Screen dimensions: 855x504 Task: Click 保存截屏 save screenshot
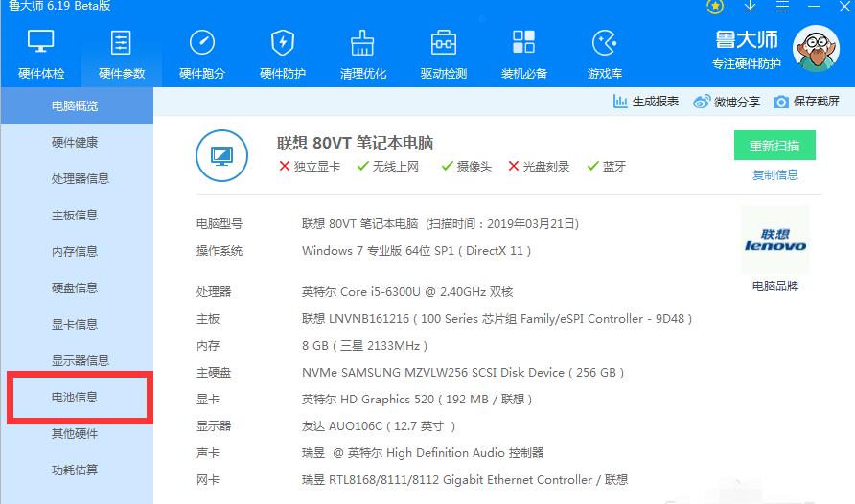tap(806, 102)
